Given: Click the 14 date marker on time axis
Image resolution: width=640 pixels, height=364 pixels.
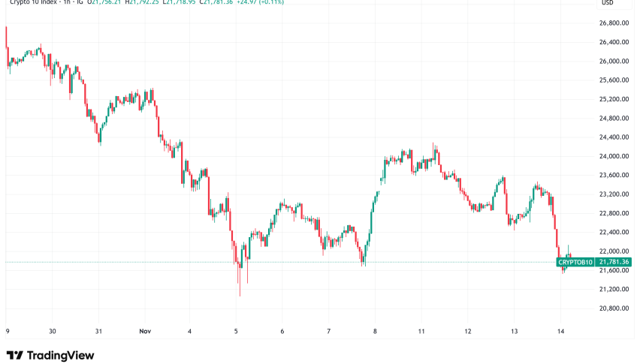Looking at the screenshot, I should point(560,330).
